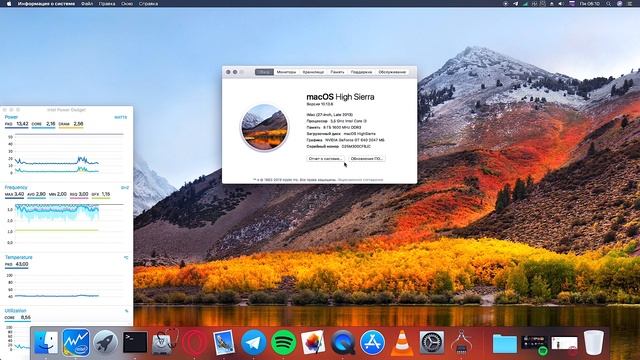Open System Preferences gear in Dock
The image size is (640, 360).
[432, 342]
